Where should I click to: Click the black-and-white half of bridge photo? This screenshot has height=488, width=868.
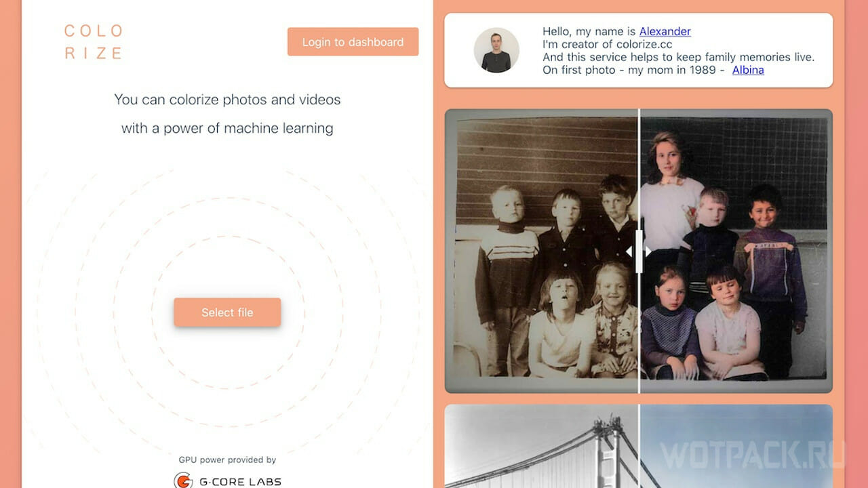coord(541,446)
